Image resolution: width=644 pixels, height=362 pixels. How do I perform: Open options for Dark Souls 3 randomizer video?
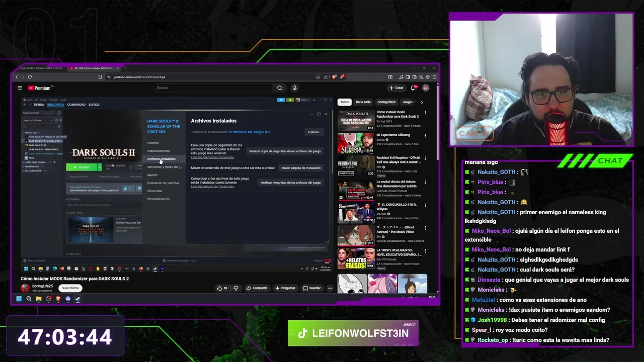point(425,113)
